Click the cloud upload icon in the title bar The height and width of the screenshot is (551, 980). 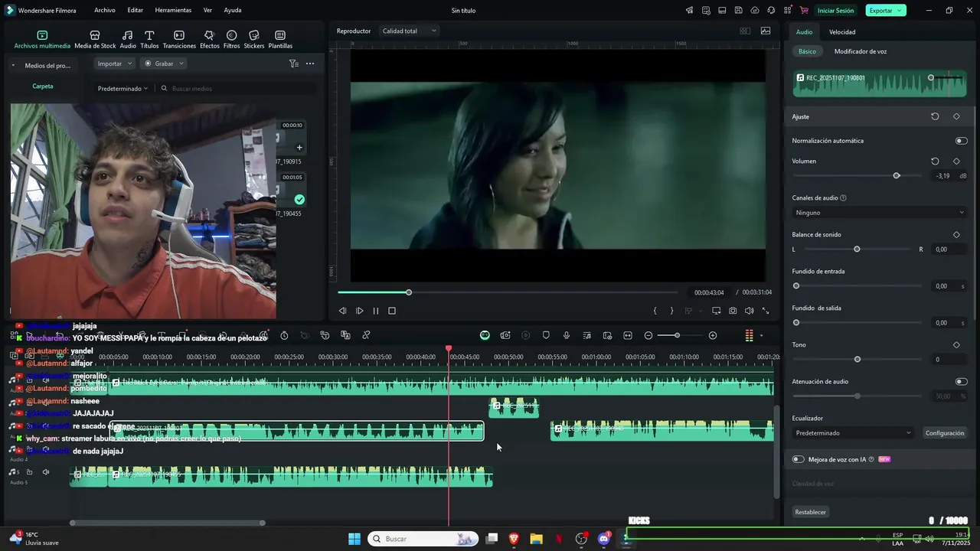click(755, 10)
